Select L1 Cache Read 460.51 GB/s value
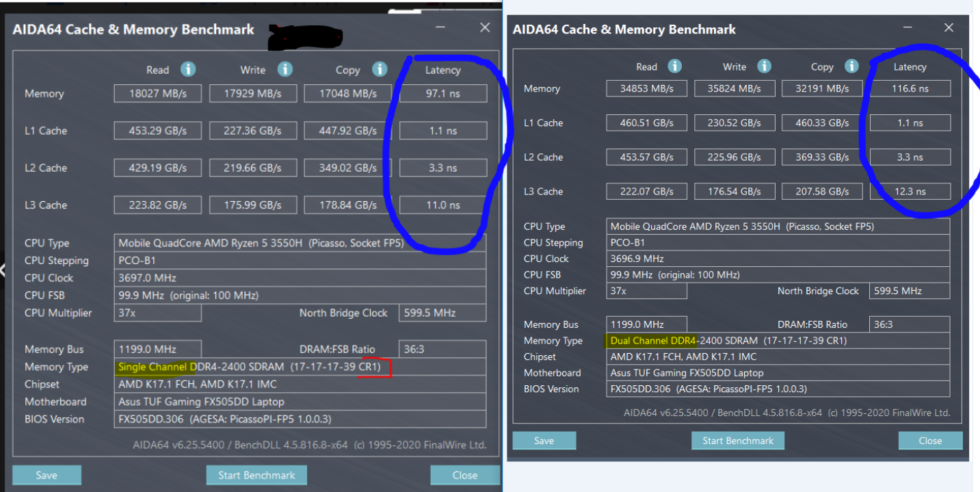This screenshot has width=980, height=492. pyautogui.click(x=646, y=122)
